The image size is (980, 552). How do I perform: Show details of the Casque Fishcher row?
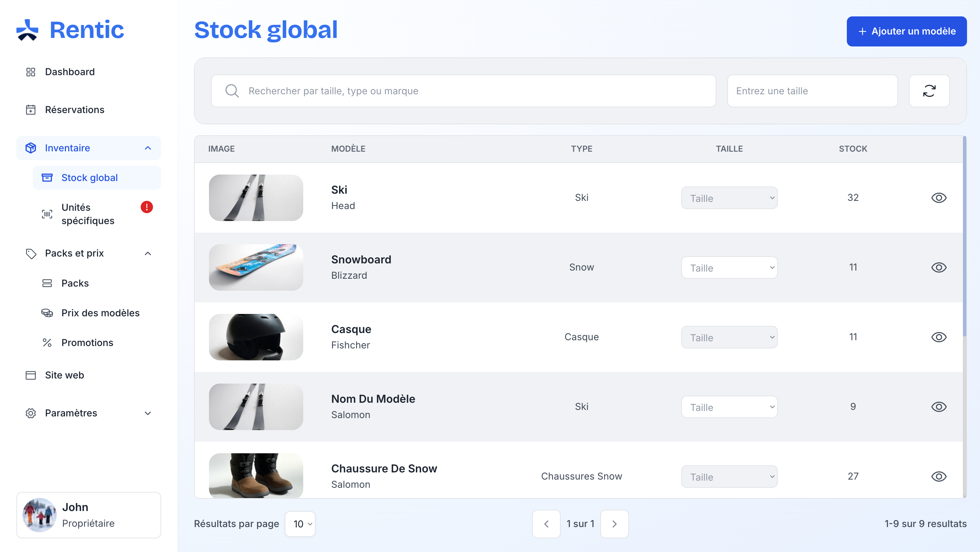[x=939, y=337]
